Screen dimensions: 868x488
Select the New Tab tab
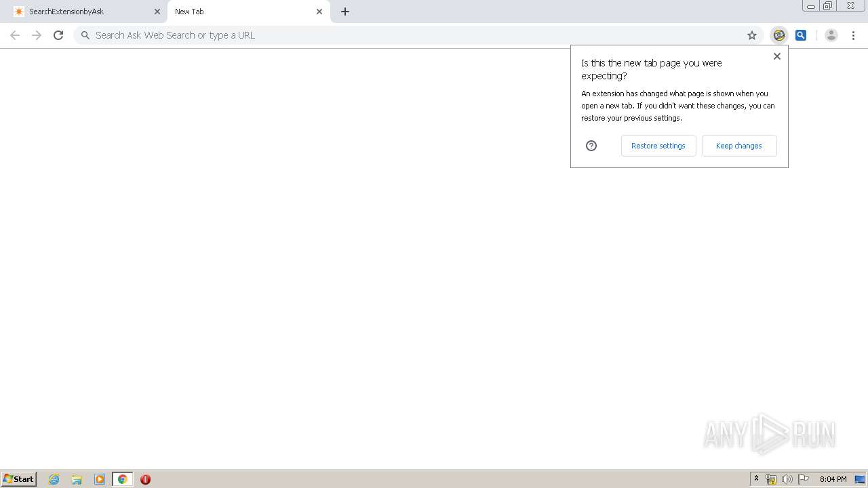(x=248, y=12)
